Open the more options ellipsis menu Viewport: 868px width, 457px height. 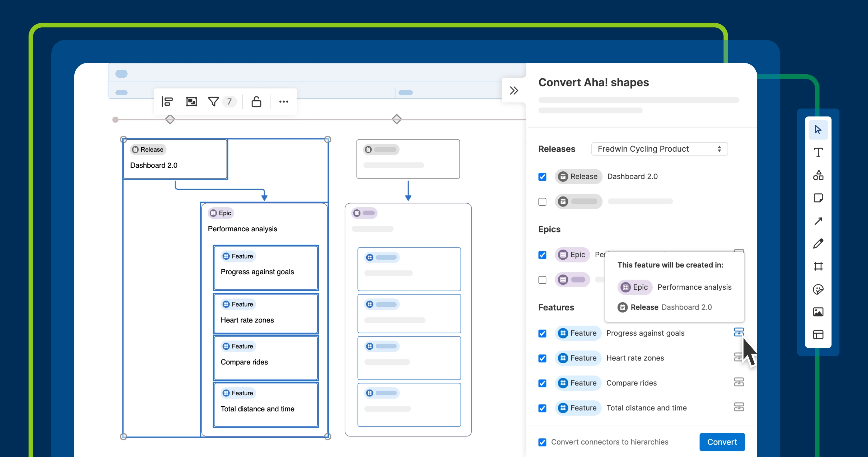[x=283, y=101]
